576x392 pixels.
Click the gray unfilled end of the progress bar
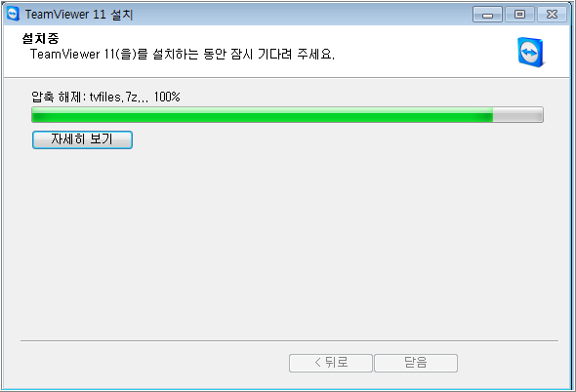pyautogui.click(x=517, y=114)
